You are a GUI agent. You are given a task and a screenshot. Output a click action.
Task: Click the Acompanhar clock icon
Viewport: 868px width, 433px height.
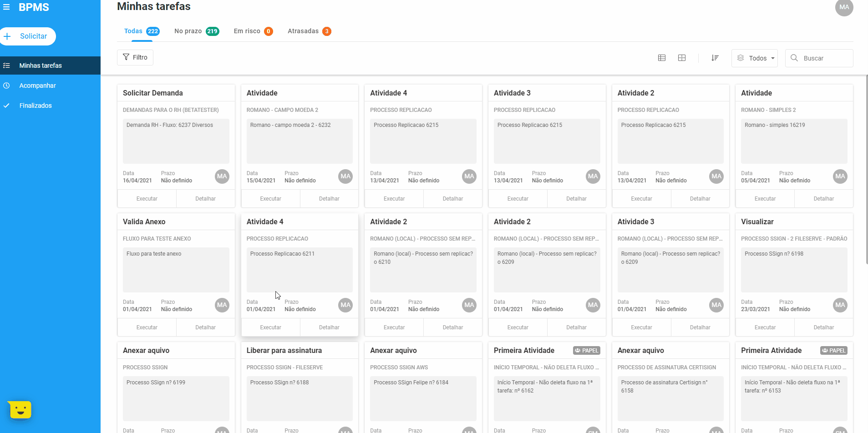point(6,86)
